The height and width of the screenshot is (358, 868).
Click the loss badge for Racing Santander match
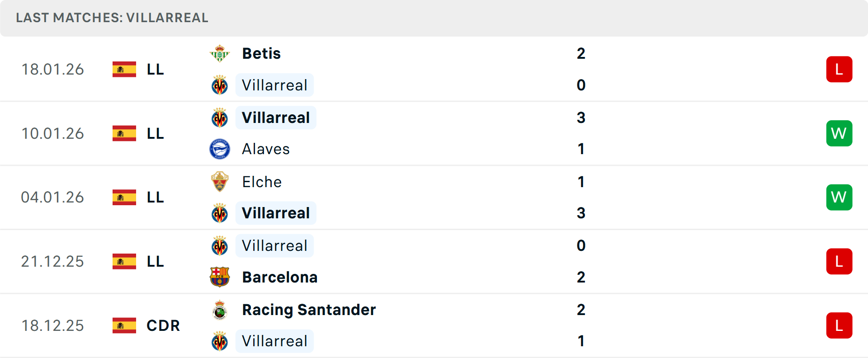(x=839, y=325)
